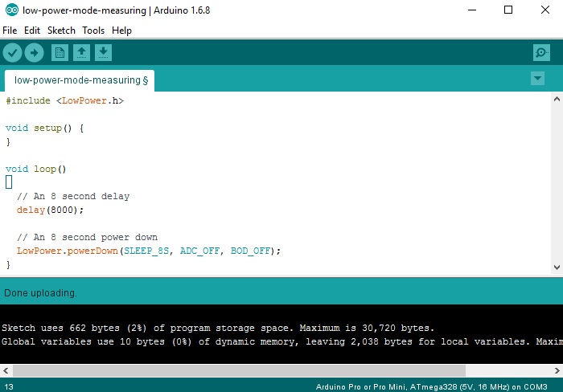Click the console horizontal scrollbar left arrow
The width and height of the screenshot is (563, 392).
pos(6,370)
